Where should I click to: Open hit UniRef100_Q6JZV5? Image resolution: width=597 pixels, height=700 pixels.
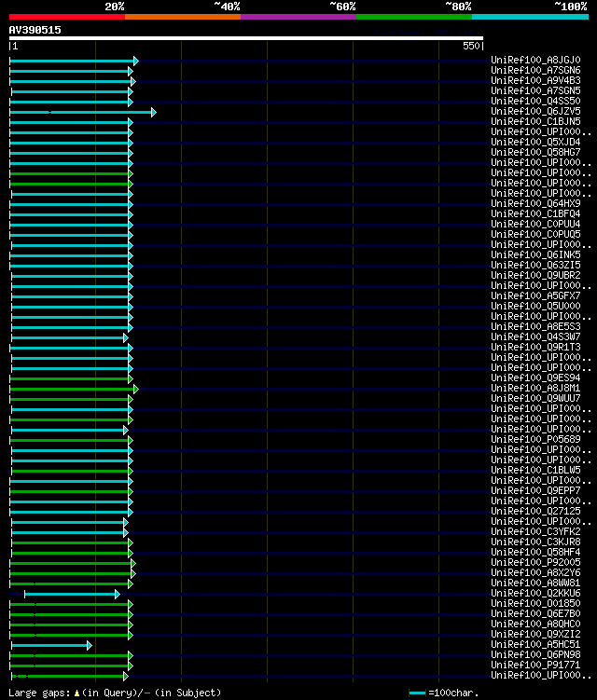coord(535,111)
